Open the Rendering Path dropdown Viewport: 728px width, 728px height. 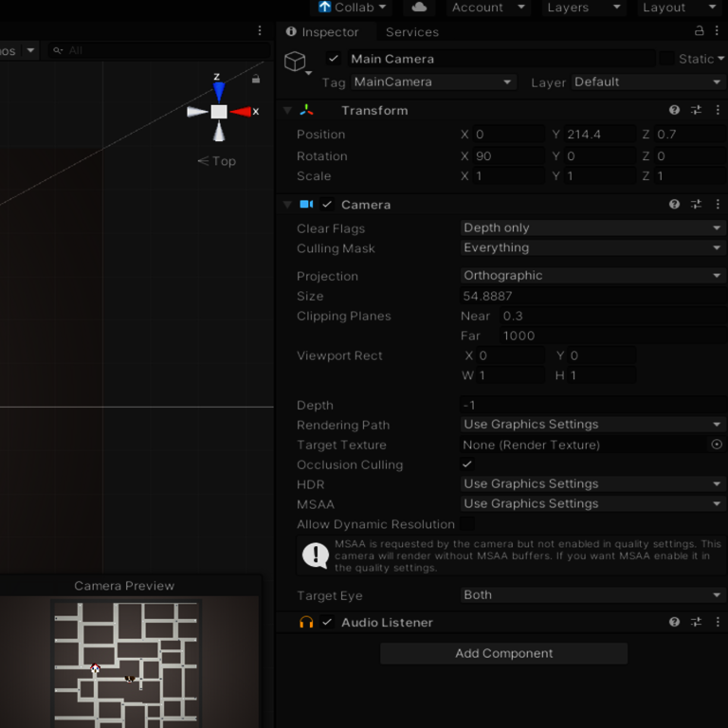591,425
